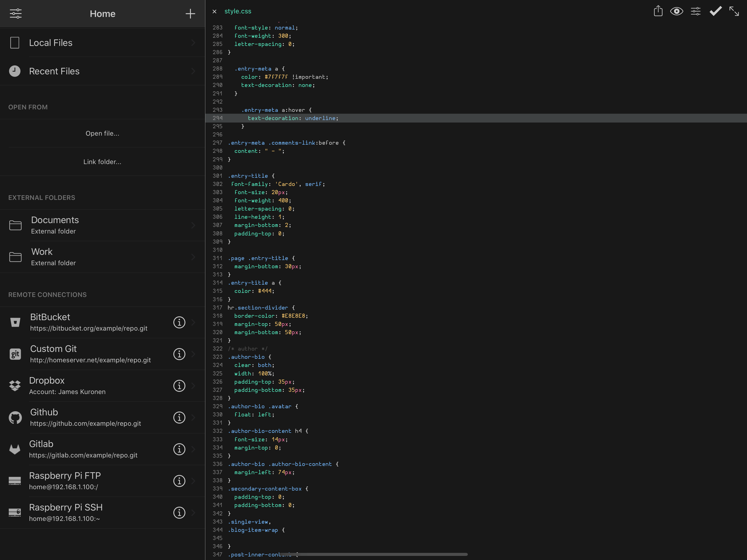Expand Github row chevron

(x=193, y=418)
